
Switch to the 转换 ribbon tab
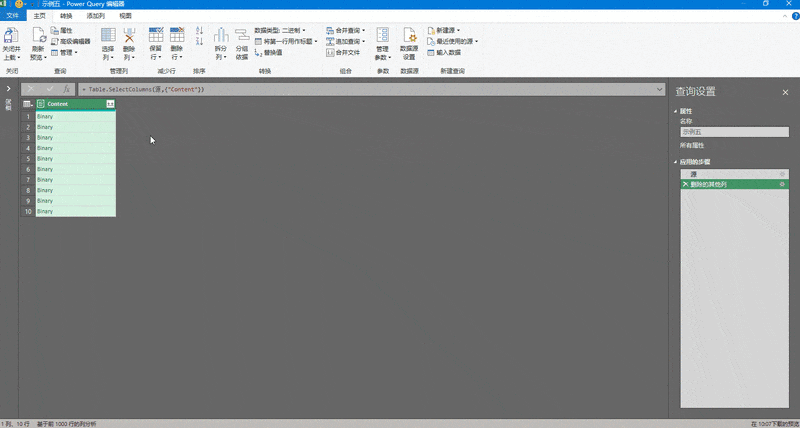[66, 16]
